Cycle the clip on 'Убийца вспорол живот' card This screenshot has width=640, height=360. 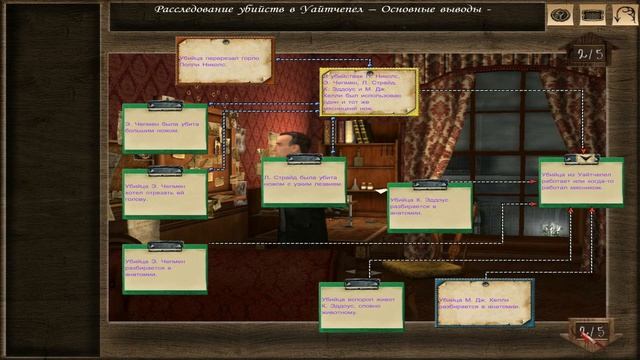(362, 284)
